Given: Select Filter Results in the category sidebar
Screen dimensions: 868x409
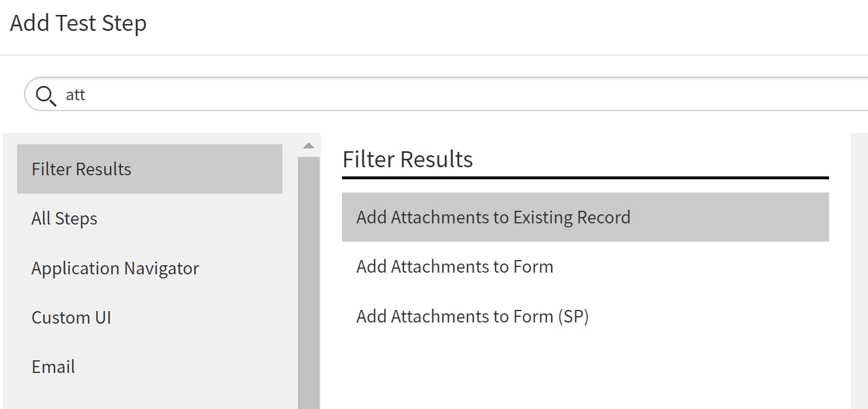Looking at the screenshot, I should coord(150,169).
